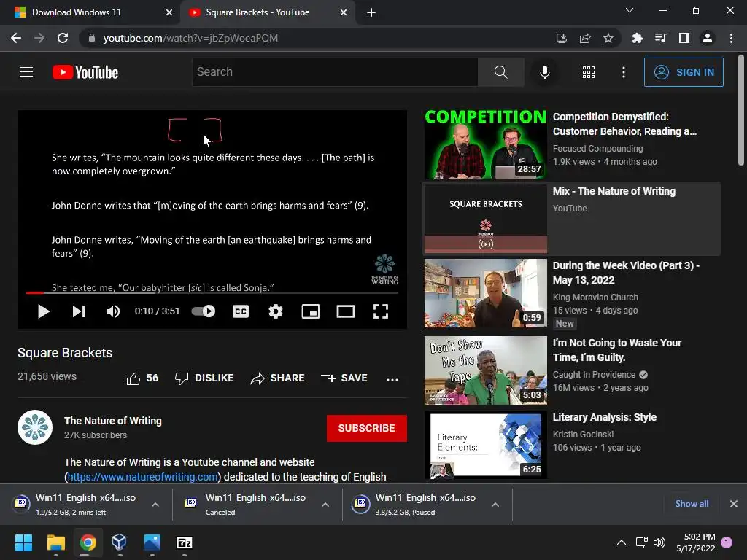Click the YouTube search input field
This screenshot has width=747, height=560.
tap(335, 72)
